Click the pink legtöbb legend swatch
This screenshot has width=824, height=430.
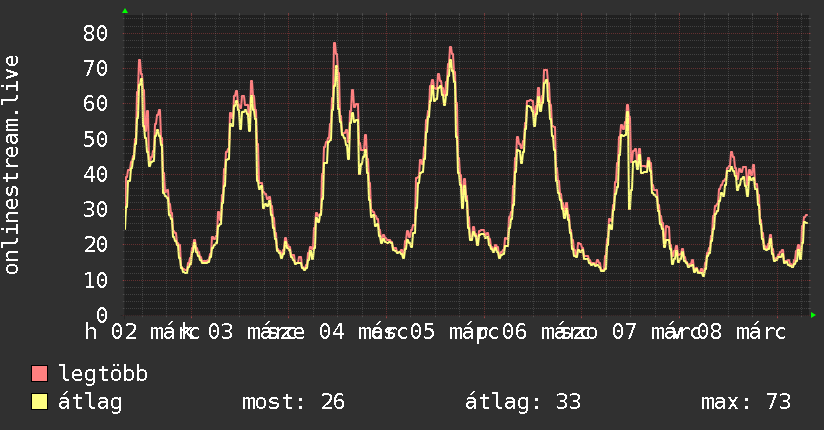pyautogui.click(x=39, y=374)
